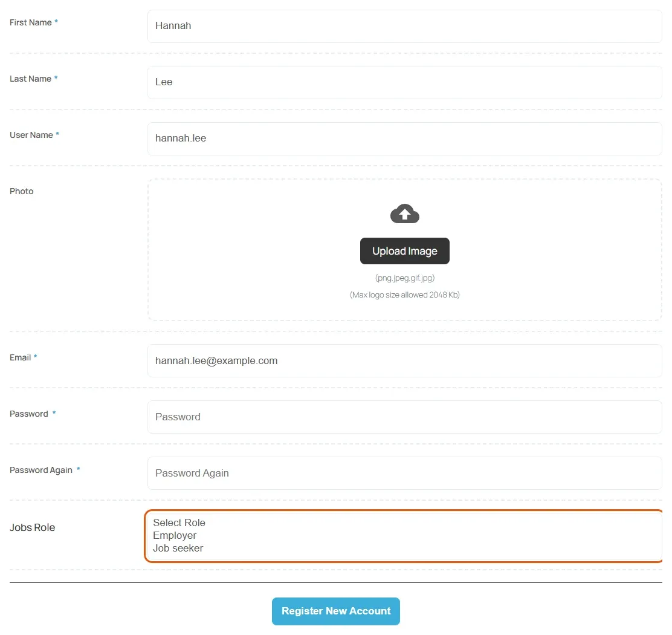
Task: Click the Upload Image button
Action: [x=404, y=251]
